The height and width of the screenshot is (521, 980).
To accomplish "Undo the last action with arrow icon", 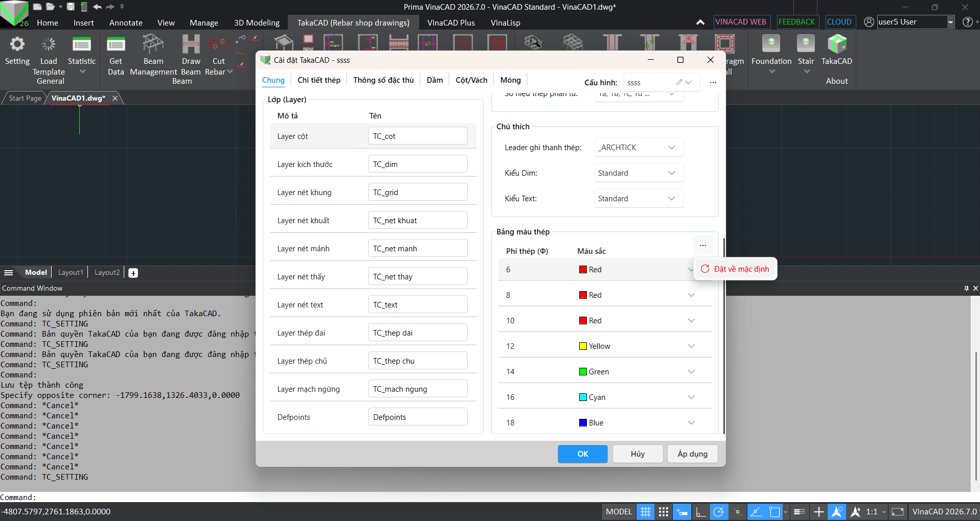I will 97,7.
